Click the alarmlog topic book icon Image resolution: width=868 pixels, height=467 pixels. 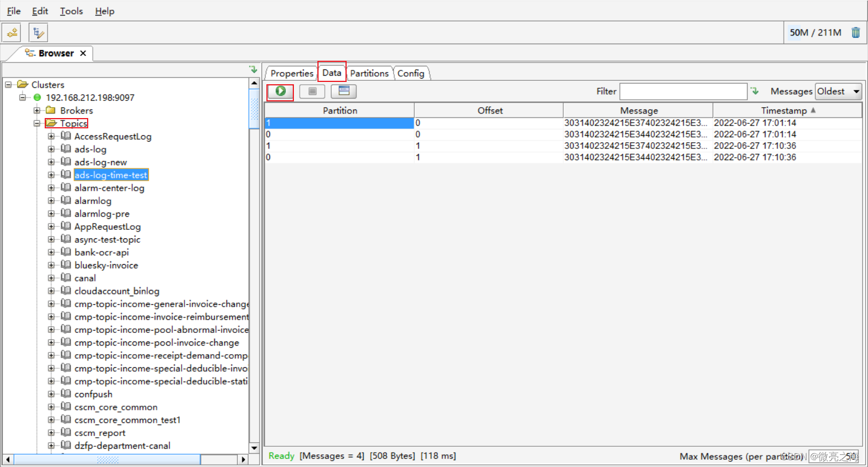[66, 201]
